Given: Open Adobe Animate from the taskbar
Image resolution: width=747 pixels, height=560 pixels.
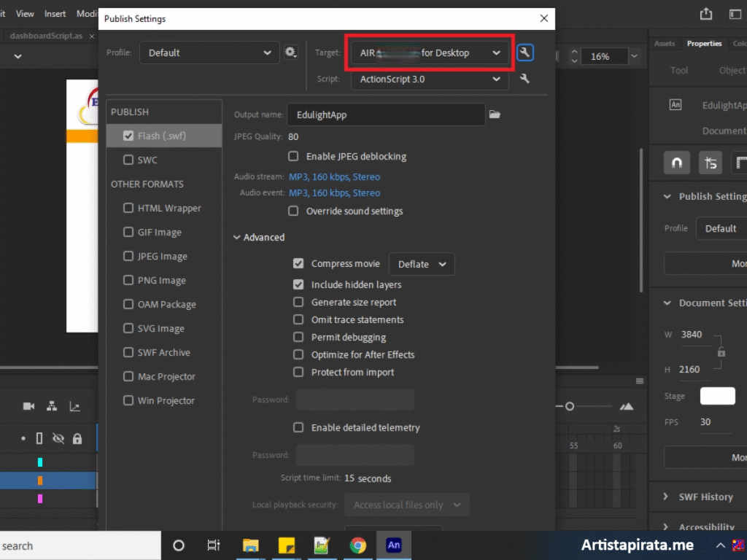Looking at the screenshot, I should point(394,545).
